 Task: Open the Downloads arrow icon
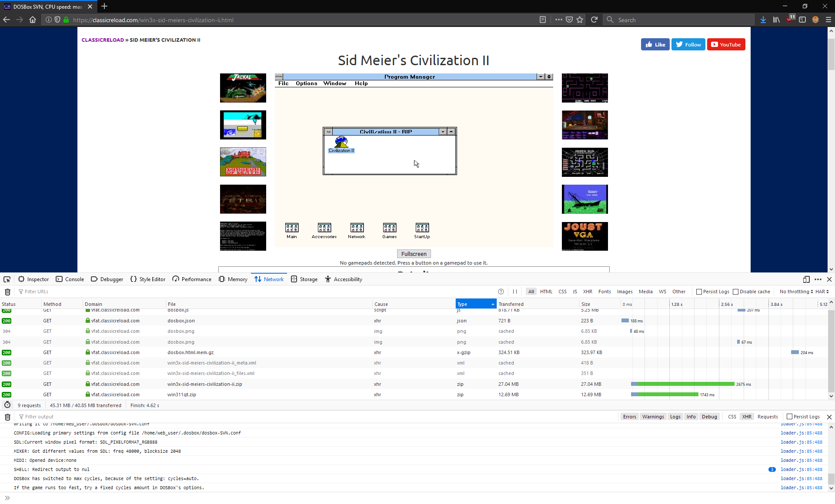(x=763, y=20)
